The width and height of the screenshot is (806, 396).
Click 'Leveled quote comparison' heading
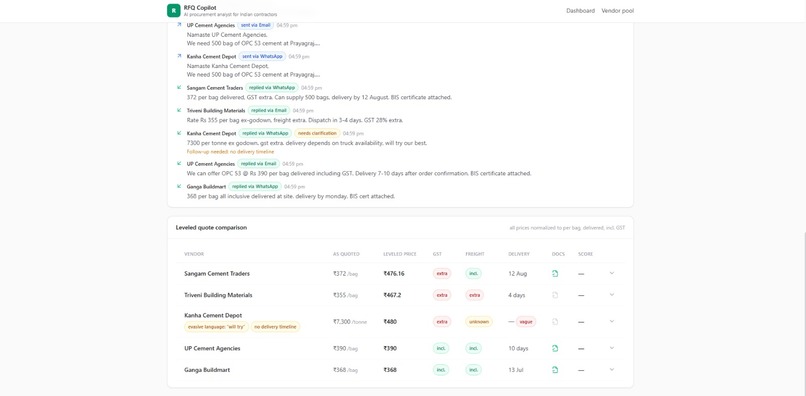point(211,227)
